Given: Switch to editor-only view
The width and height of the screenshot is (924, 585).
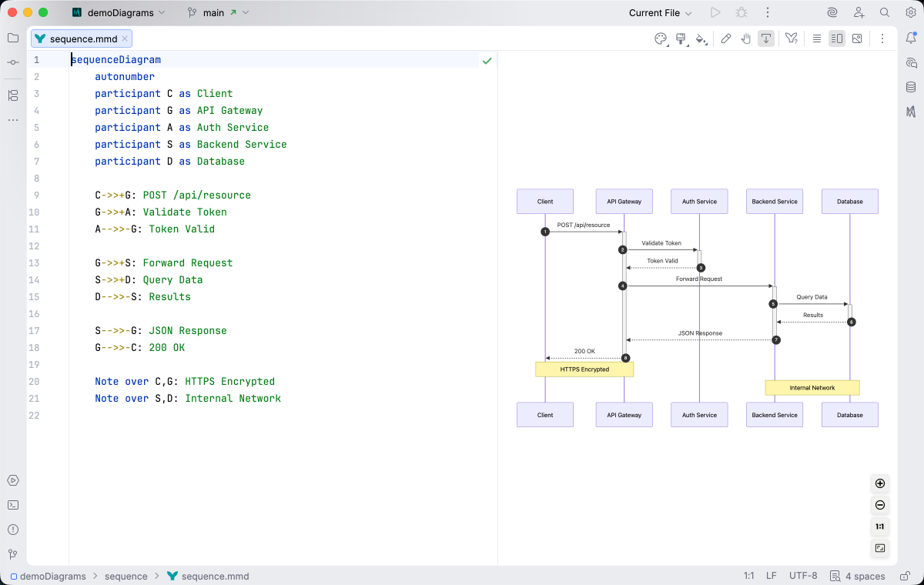Looking at the screenshot, I should [x=817, y=38].
